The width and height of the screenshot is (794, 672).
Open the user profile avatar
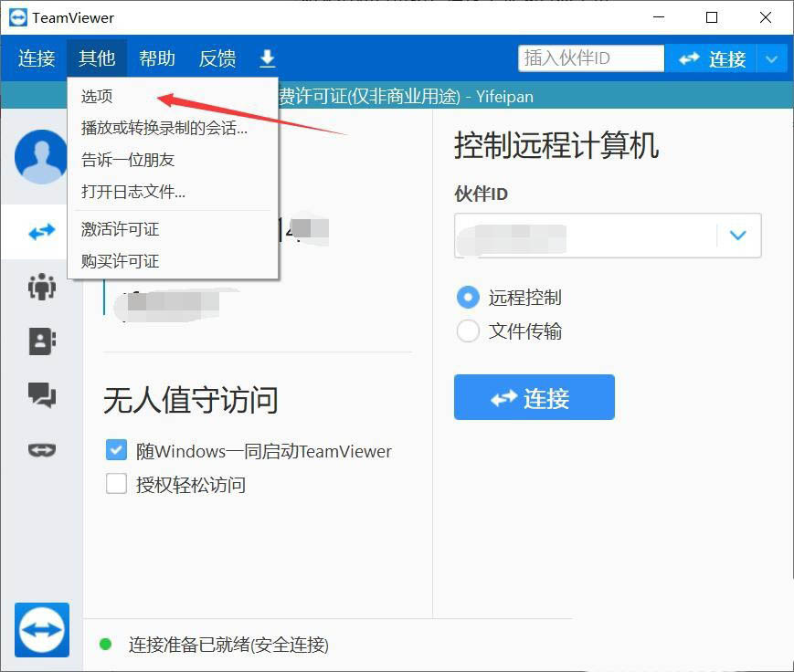click(x=41, y=156)
